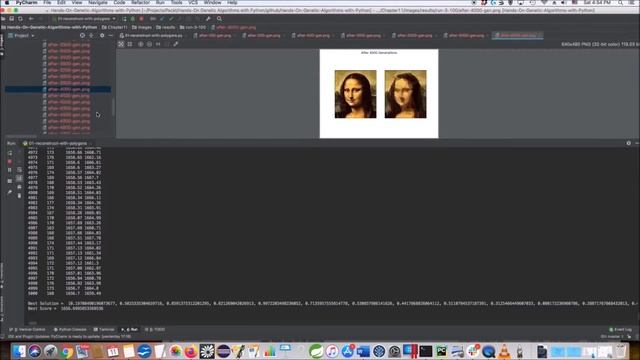Switch to the last open image tab

click(x=518, y=36)
